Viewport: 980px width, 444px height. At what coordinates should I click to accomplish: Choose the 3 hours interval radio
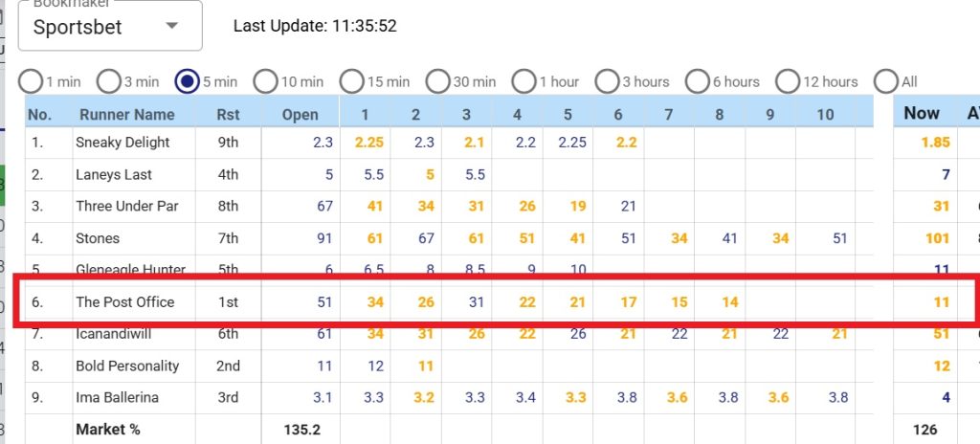coord(608,82)
